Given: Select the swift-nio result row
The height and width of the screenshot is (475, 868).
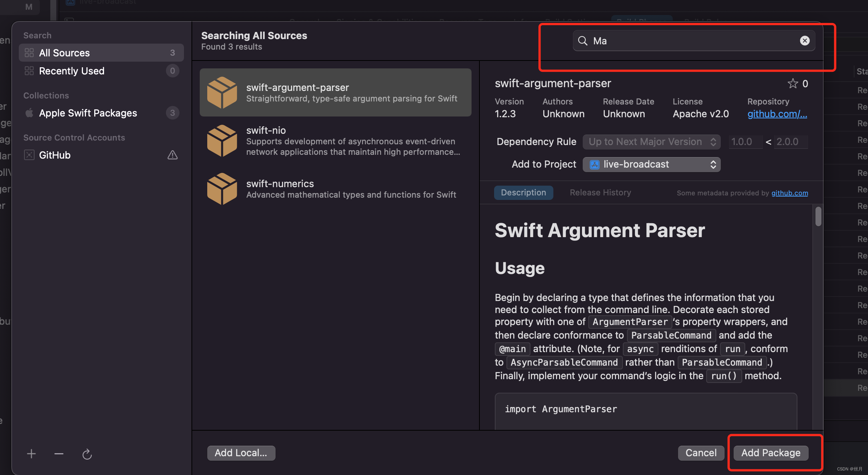Looking at the screenshot, I should pyautogui.click(x=336, y=141).
